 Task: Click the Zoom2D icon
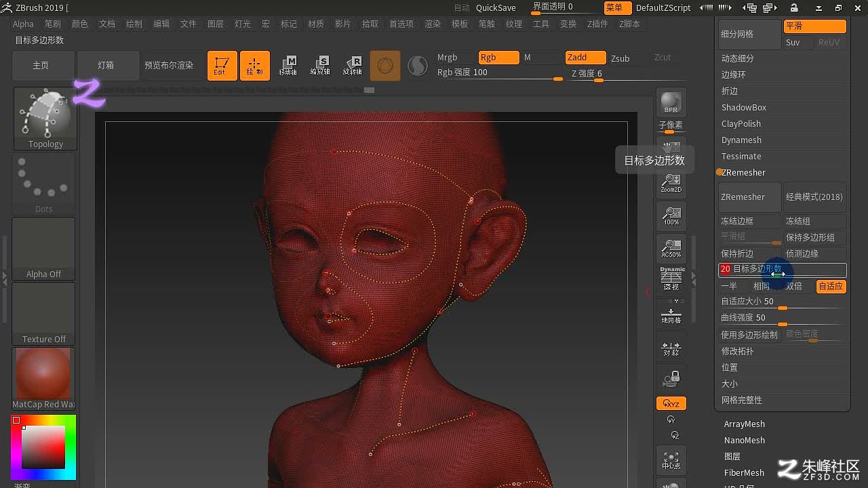671,183
